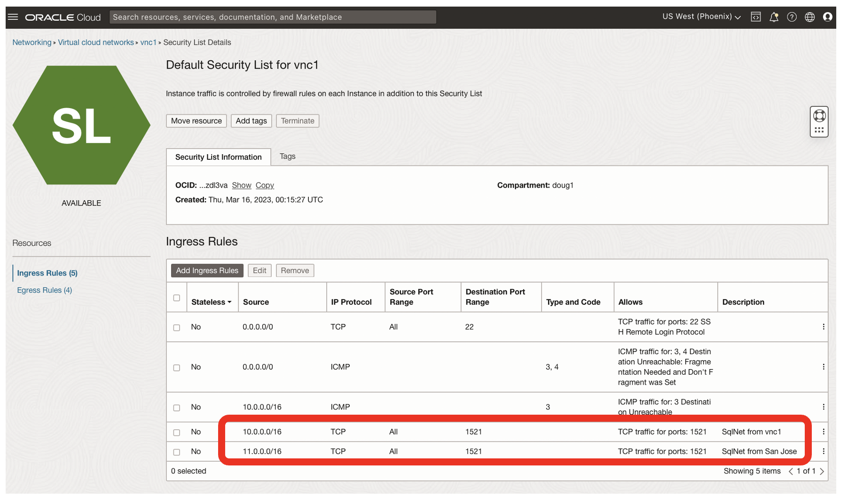Open the notifications bell
848x504 pixels.
click(774, 17)
